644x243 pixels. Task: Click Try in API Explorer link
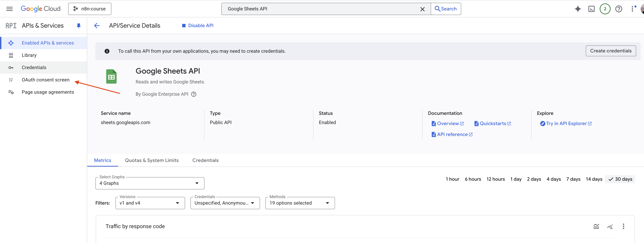point(566,124)
